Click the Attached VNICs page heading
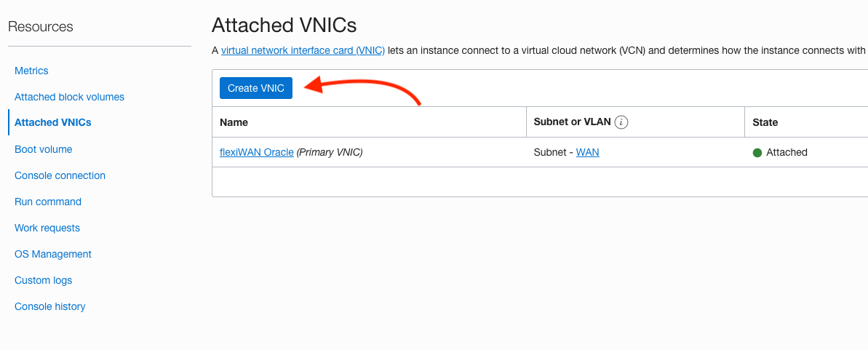Viewport: 868px width, 350px height. point(284,26)
